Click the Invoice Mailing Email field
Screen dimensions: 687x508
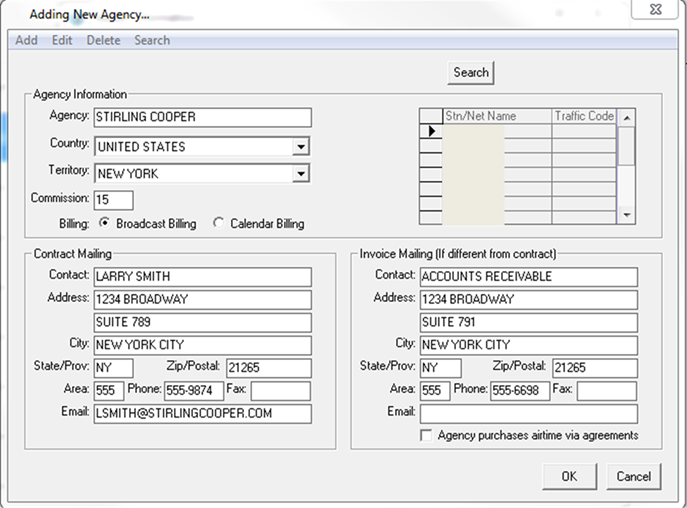tap(528, 414)
